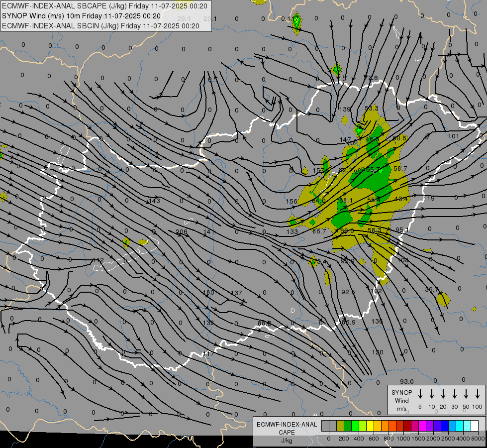This screenshot has height=448, width=487.
Task: Click the map value 139
Action: pyautogui.click(x=345, y=109)
